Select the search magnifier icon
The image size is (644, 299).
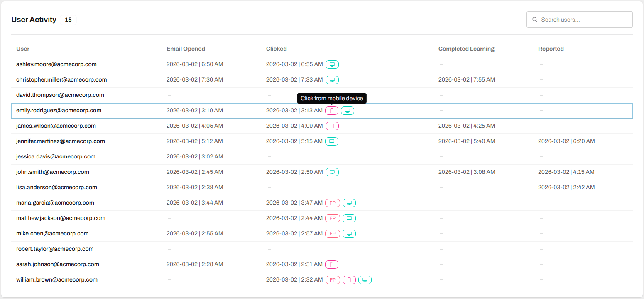535,19
